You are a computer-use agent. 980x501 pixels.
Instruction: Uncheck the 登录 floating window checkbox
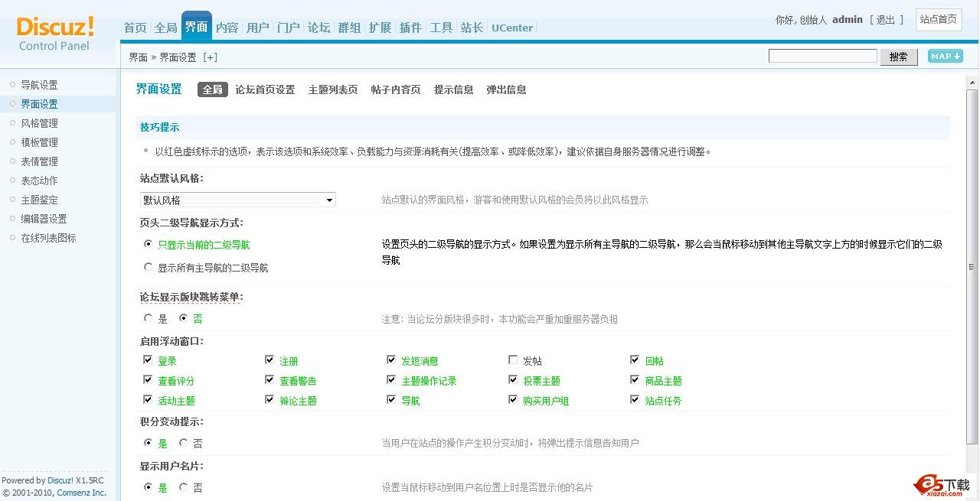pyautogui.click(x=148, y=359)
